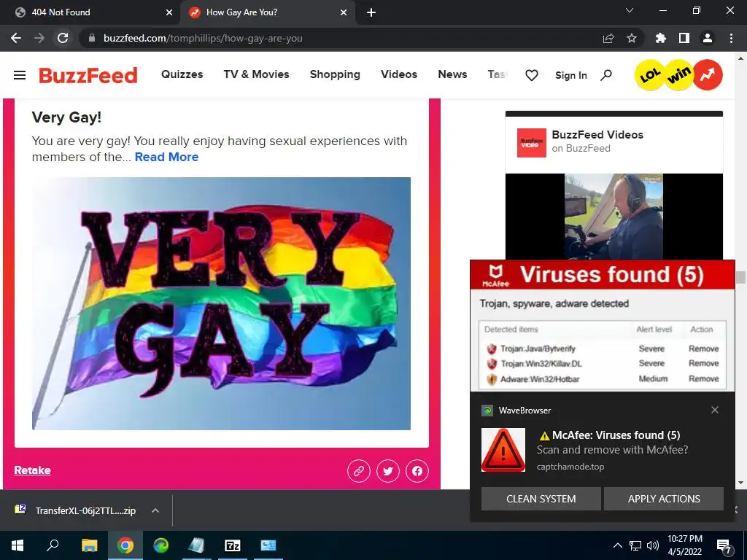
Task: Switch to Chrome in taskbar
Action: coord(125,545)
